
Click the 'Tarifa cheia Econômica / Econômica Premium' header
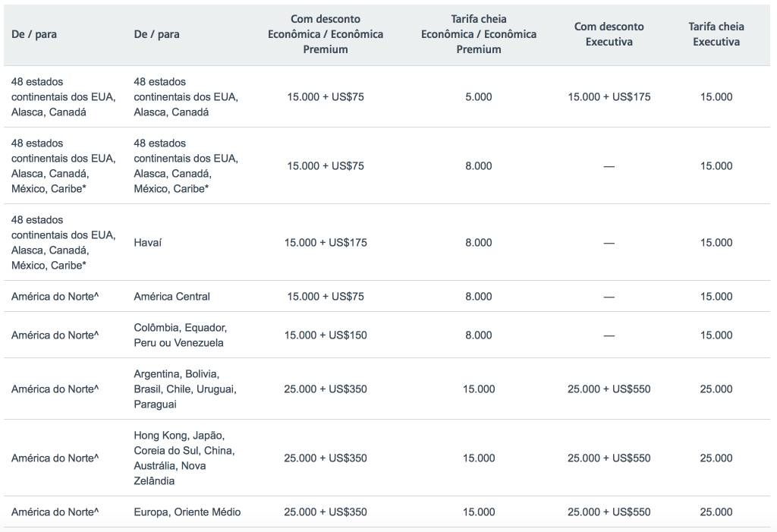point(478,34)
